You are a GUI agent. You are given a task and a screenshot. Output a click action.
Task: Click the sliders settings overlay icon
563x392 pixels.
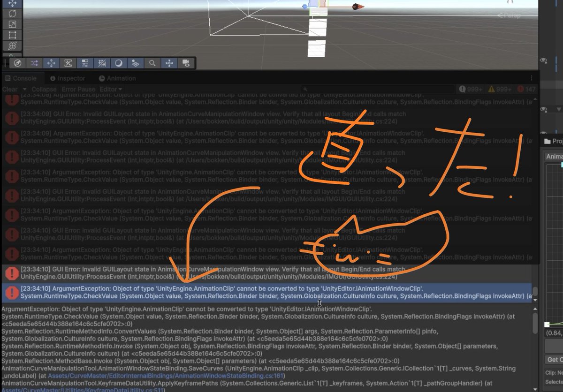85,63
